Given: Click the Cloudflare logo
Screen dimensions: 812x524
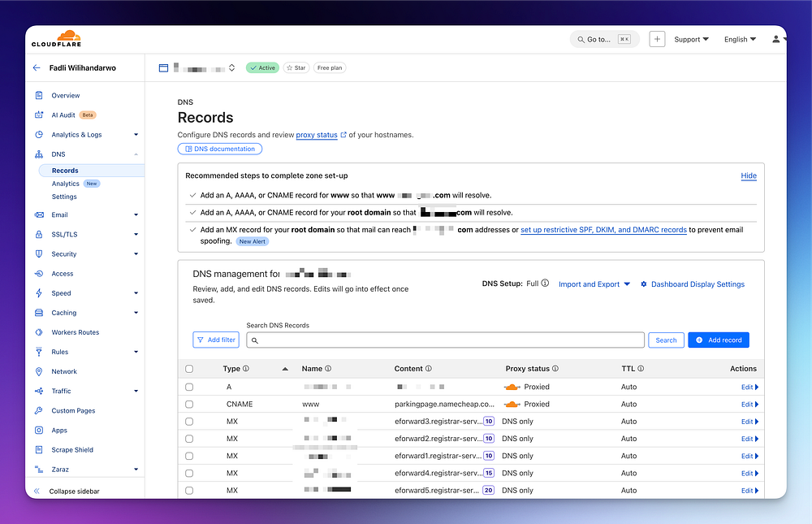Looking at the screenshot, I should (x=57, y=39).
